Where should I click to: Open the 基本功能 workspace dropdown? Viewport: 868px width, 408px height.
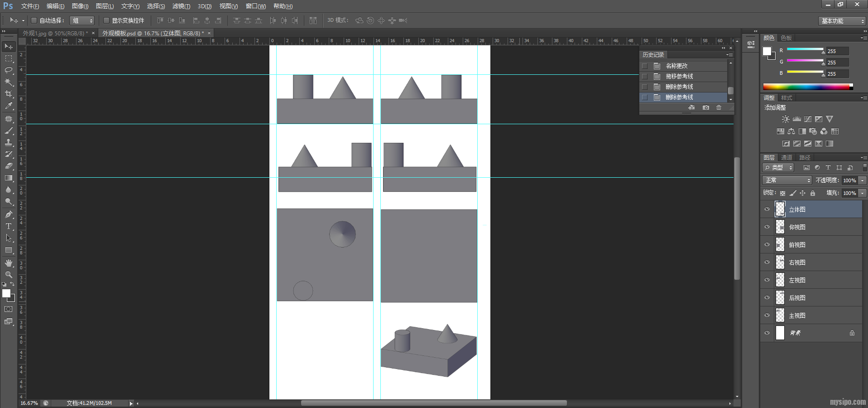[843, 21]
